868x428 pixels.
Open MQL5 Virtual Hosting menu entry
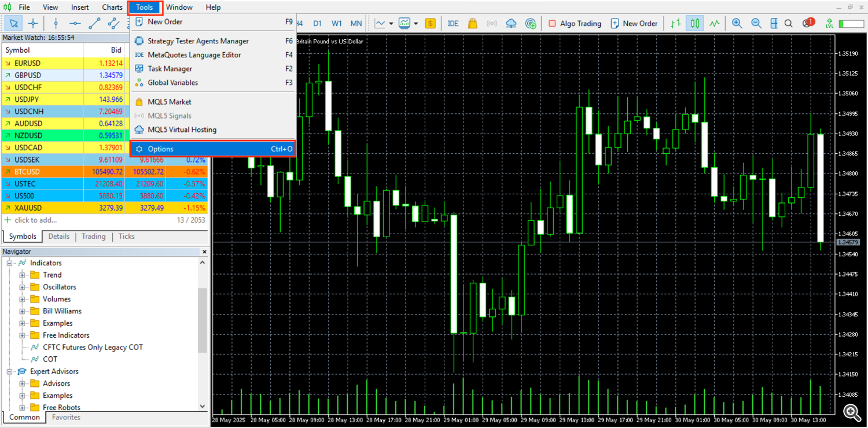214,130
